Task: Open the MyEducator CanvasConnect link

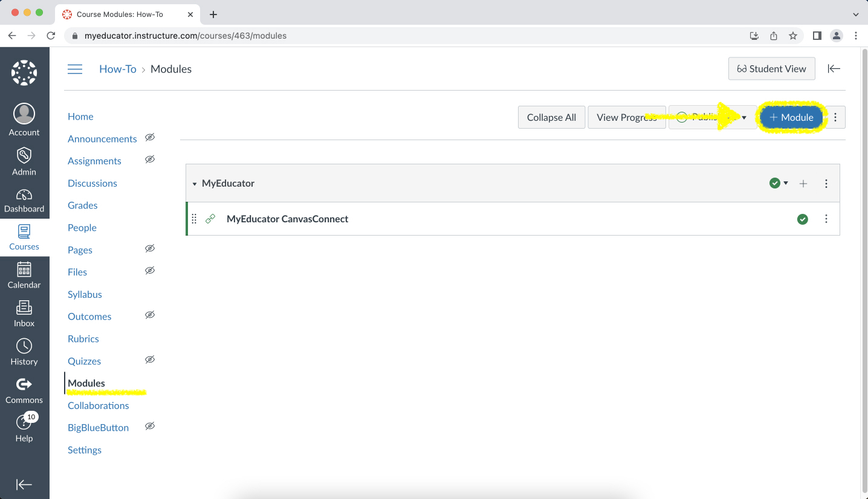Action: (287, 219)
